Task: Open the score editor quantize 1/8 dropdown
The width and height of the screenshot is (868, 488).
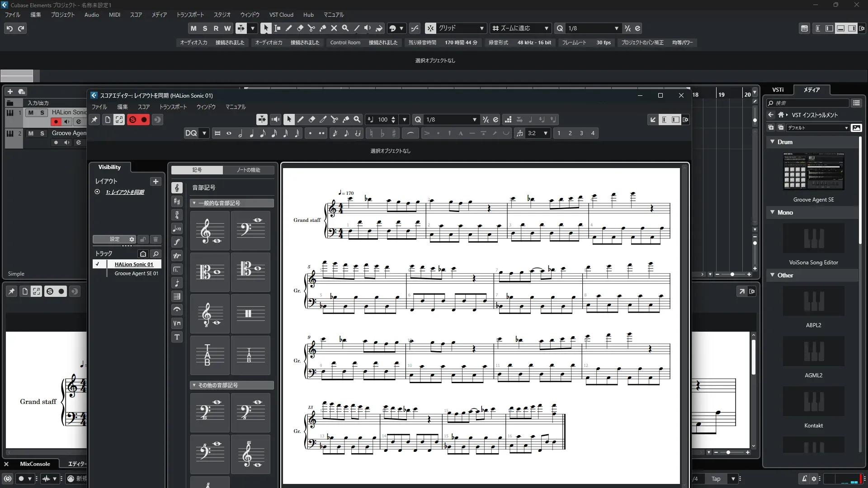Action: tap(474, 120)
